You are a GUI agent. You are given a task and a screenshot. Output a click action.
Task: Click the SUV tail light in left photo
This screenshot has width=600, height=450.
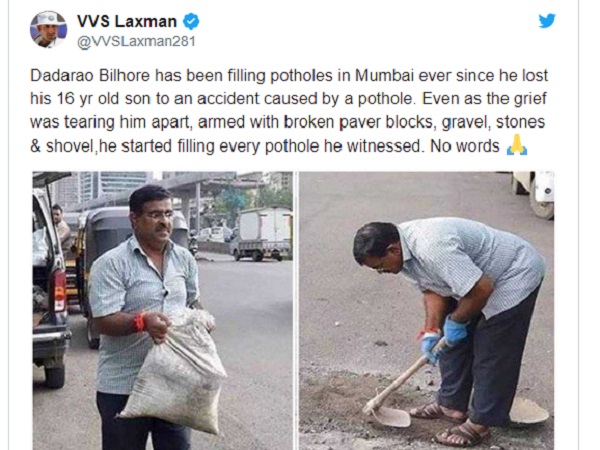[59, 290]
